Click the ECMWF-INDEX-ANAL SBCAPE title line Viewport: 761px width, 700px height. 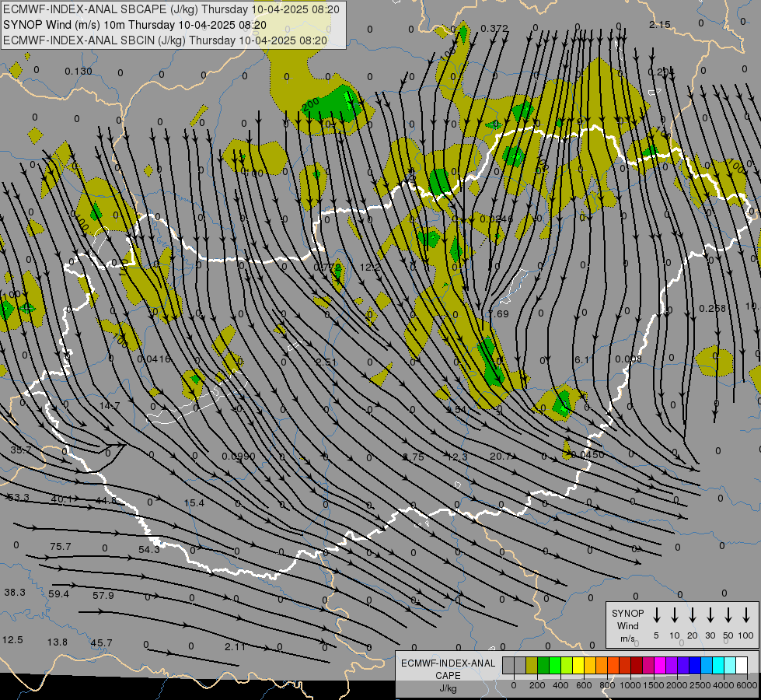(x=171, y=9)
